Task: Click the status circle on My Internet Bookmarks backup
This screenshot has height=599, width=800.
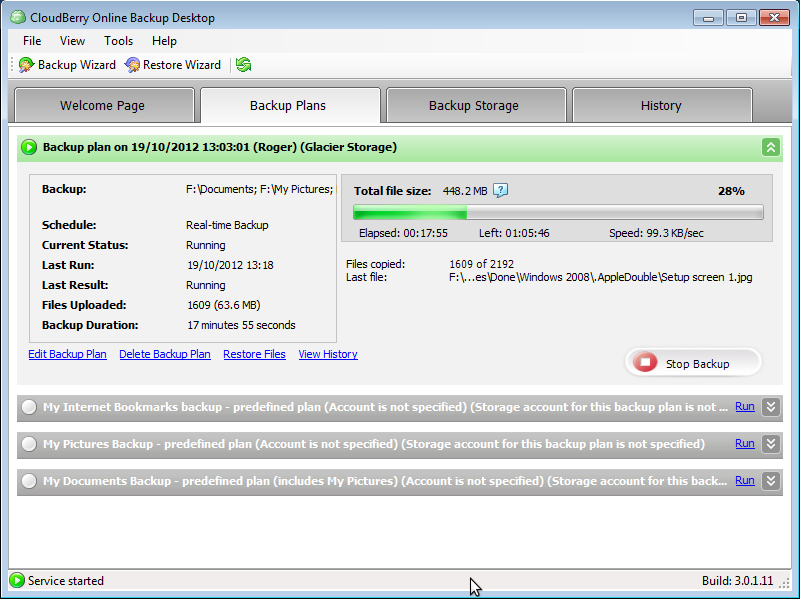Action: (x=29, y=407)
